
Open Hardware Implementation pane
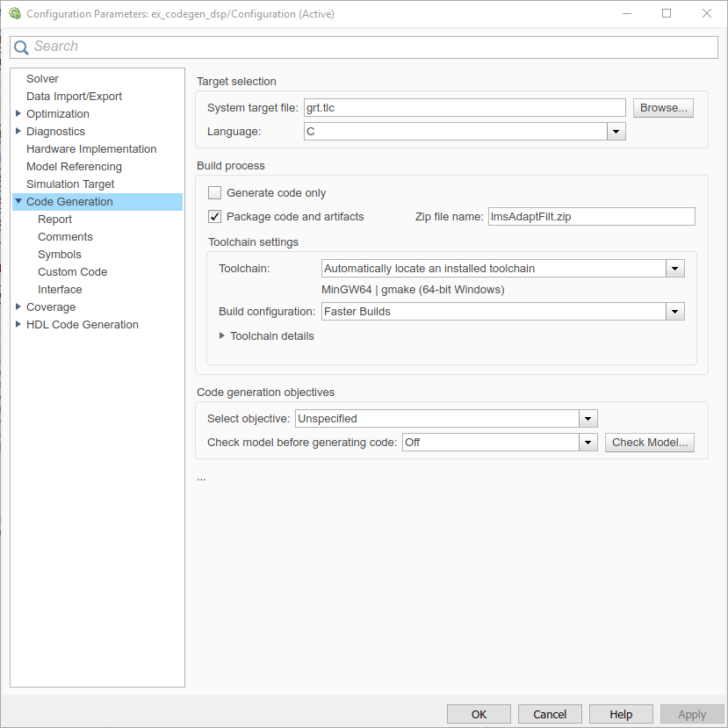coord(91,149)
